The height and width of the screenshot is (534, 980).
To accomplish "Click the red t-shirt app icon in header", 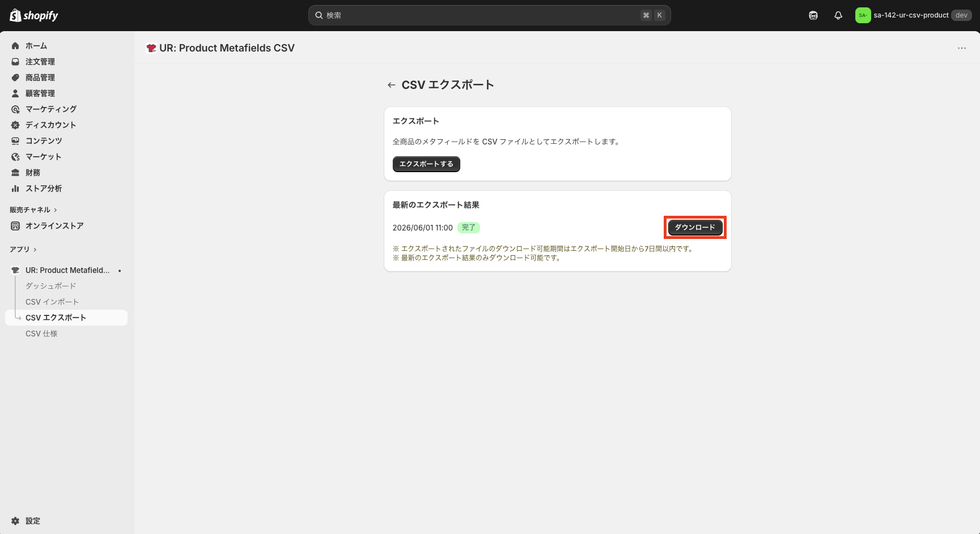I will pyautogui.click(x=151, y=48).
